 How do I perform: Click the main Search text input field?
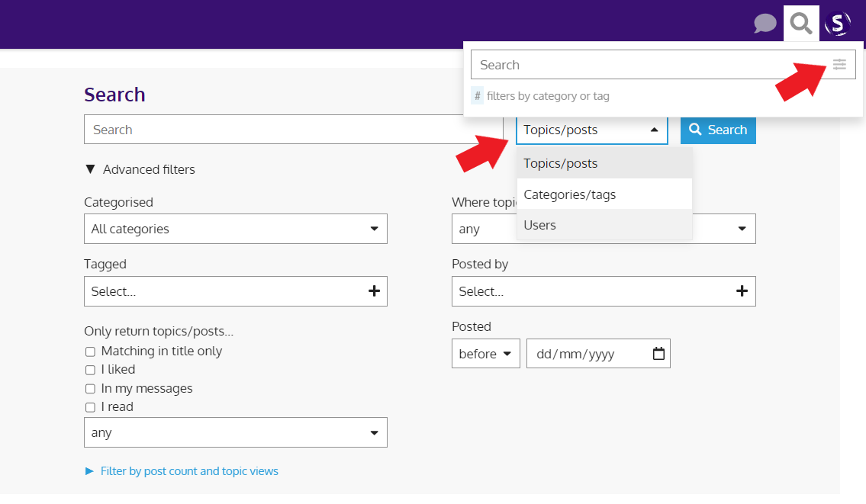pyautogui.click(x=293, y=130)
